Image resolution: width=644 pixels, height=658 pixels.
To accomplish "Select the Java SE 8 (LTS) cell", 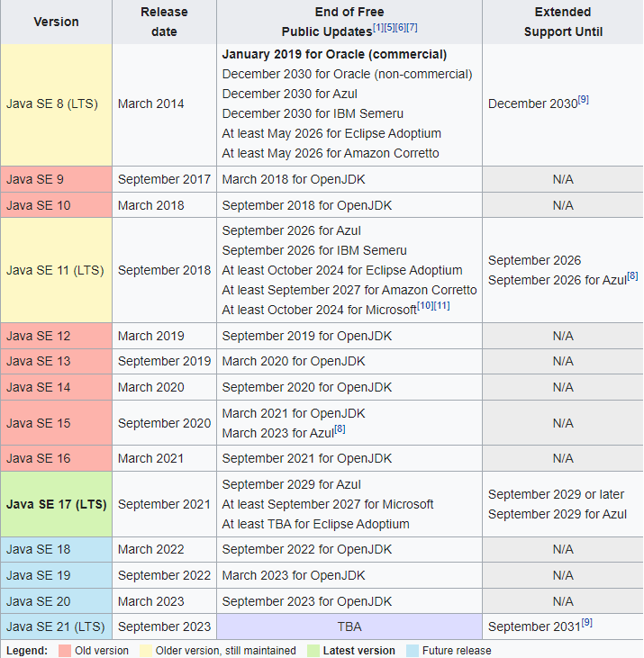I will pos(56,104).
